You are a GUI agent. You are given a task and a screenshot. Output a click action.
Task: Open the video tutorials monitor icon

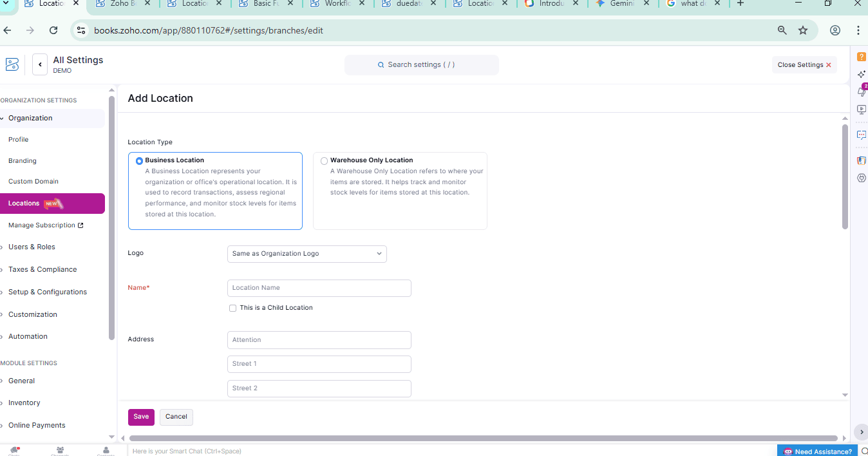862,109
